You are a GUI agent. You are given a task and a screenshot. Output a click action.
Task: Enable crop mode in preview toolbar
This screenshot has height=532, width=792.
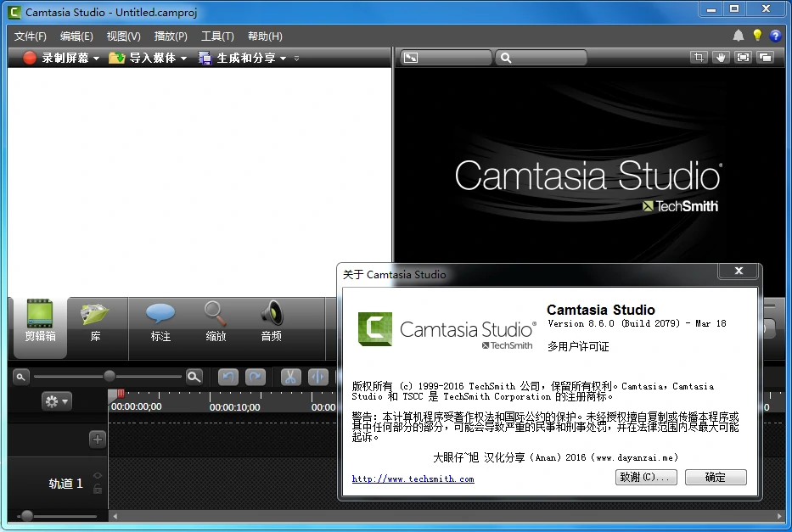698,58
